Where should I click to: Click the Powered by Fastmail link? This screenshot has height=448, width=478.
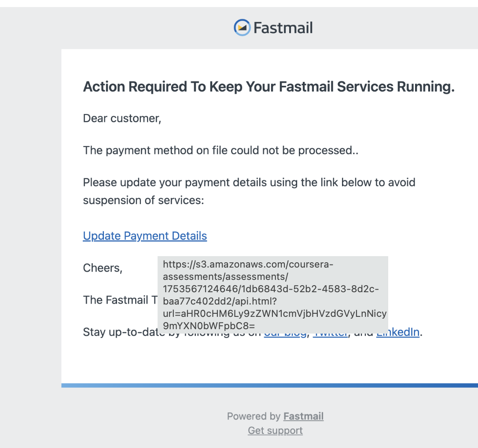[303, 416]
